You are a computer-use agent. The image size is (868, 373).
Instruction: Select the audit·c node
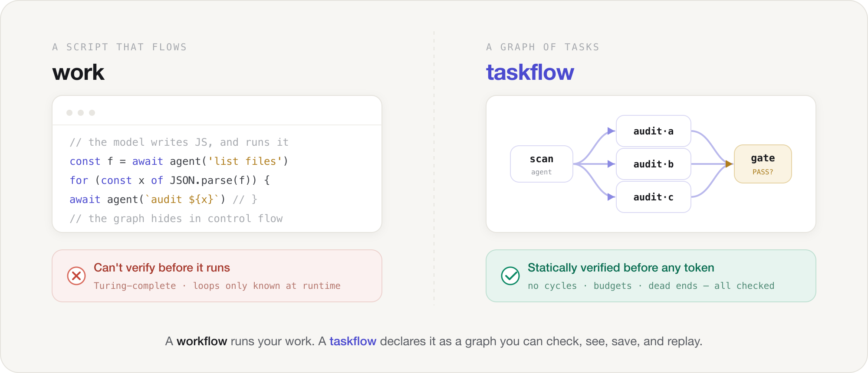(654, 197)
